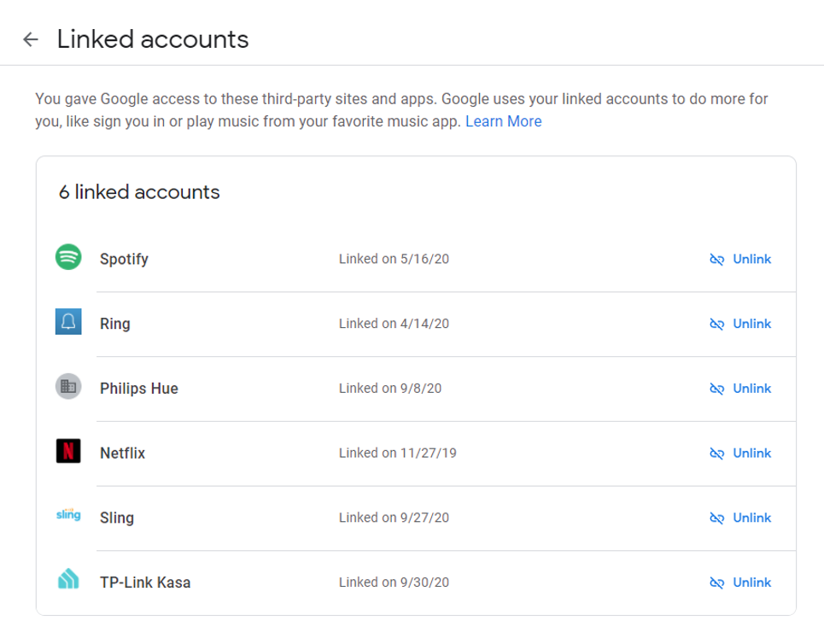Click the 'Linked on 9/8/20' date
Screen dimensions: 824x644
[390, 389]
